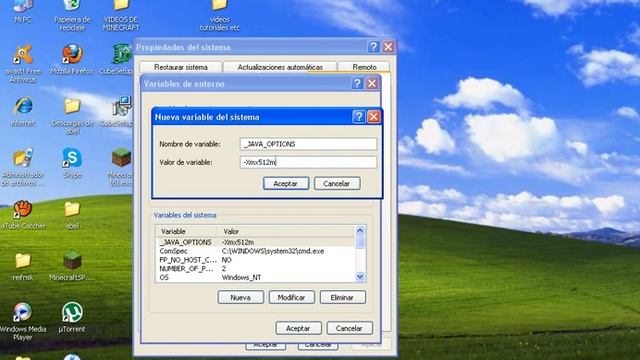The width and height of the screenshot is (640, 360).
Task: Select the ComSpec variable row
Action: [256, 251]
